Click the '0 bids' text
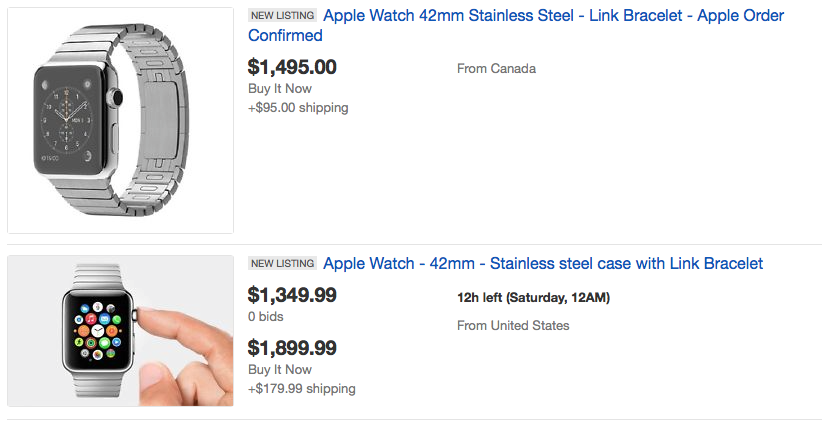Image resolution: width=836 pixels, height=425 pixels. point(266,317)
